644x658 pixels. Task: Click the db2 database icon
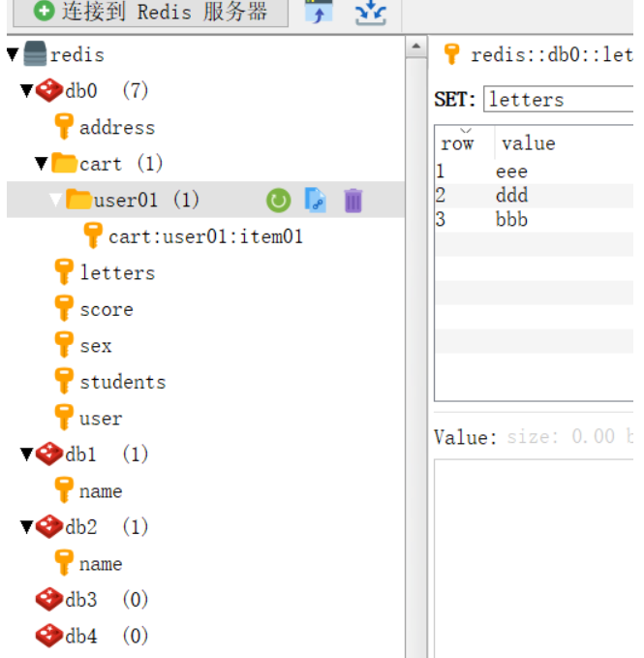[x=49, y=526]
